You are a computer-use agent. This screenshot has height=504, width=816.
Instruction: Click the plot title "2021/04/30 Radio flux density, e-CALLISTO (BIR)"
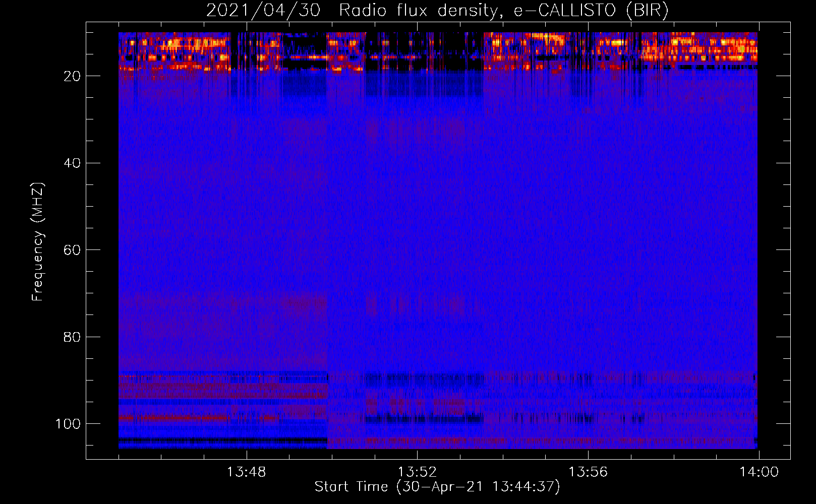(x=437, y=11)
